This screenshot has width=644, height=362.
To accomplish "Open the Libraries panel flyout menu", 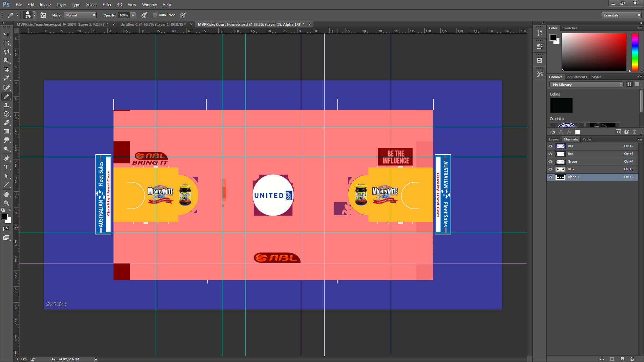I will (640, 77).
